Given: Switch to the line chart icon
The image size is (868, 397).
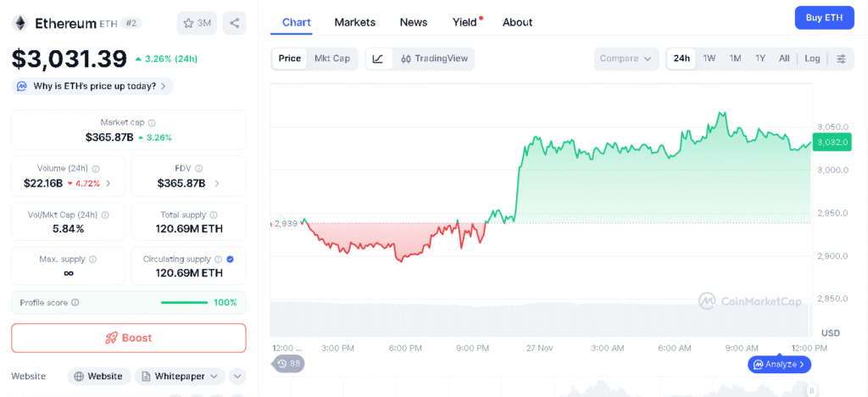Looking at the screenshot, I should pos(378,59).
